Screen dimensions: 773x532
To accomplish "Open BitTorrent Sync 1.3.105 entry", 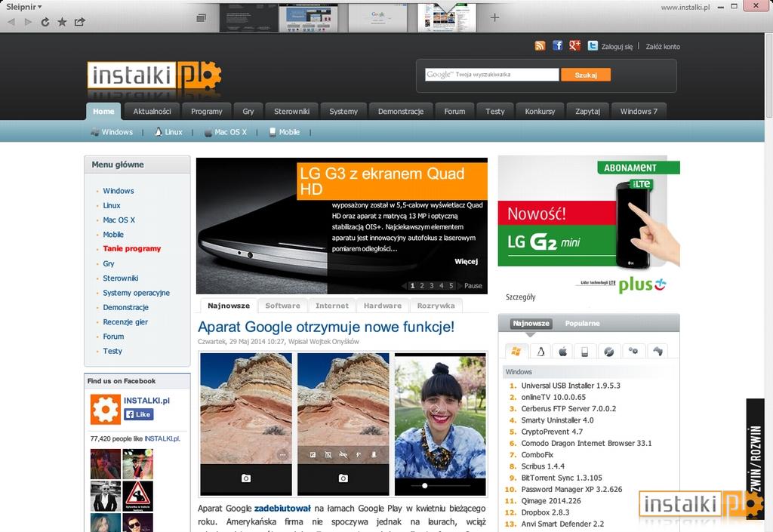I will pyautogui.click(x=562, y=478).
